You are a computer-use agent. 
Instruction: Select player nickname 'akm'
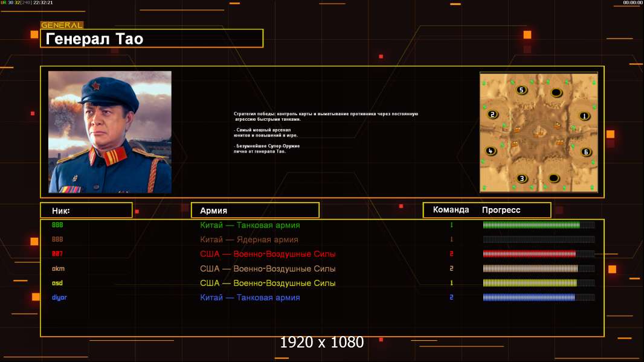(x=58, y=268)
